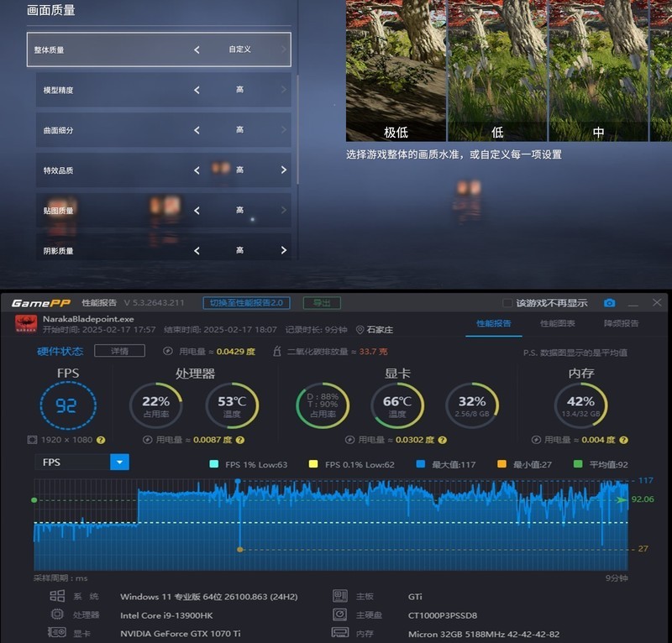Click the 硬件状态 heading
The width and height of the screenshot is (672, 643).
[x=60, y=351]
